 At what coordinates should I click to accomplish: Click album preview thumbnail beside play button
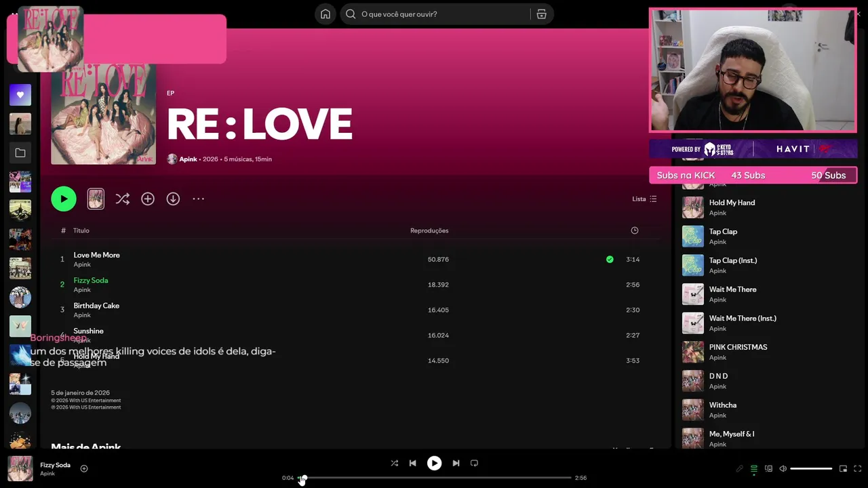96,199
